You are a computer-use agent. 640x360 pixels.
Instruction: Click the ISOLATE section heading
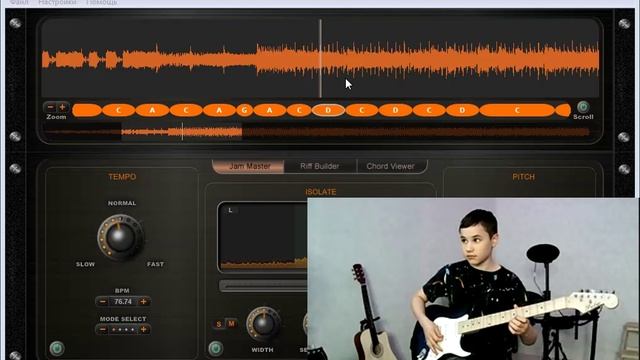click(x=320, y=192)
